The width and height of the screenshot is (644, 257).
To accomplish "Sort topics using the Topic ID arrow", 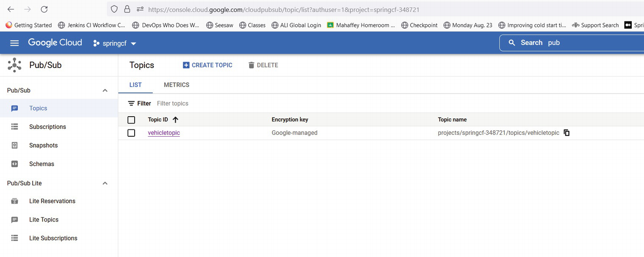I will [x=176, y=120].
